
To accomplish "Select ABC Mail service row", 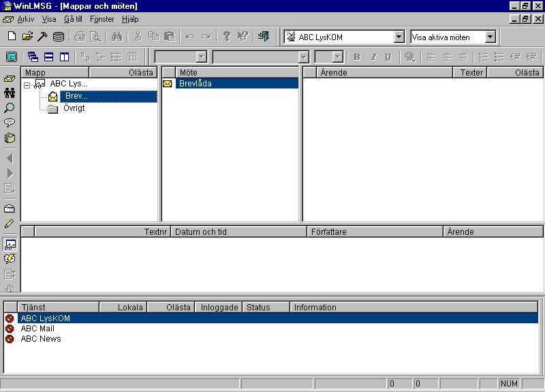I will (x=271, y=329).
